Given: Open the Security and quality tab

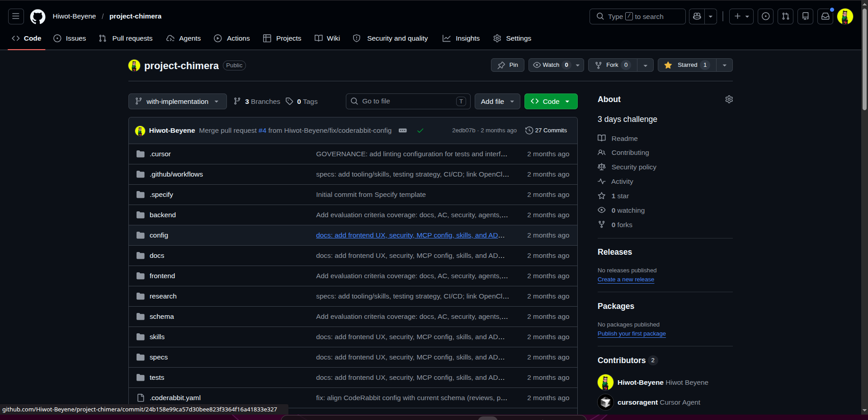Looking at the screenshot, I should click(x=391, y=38).
